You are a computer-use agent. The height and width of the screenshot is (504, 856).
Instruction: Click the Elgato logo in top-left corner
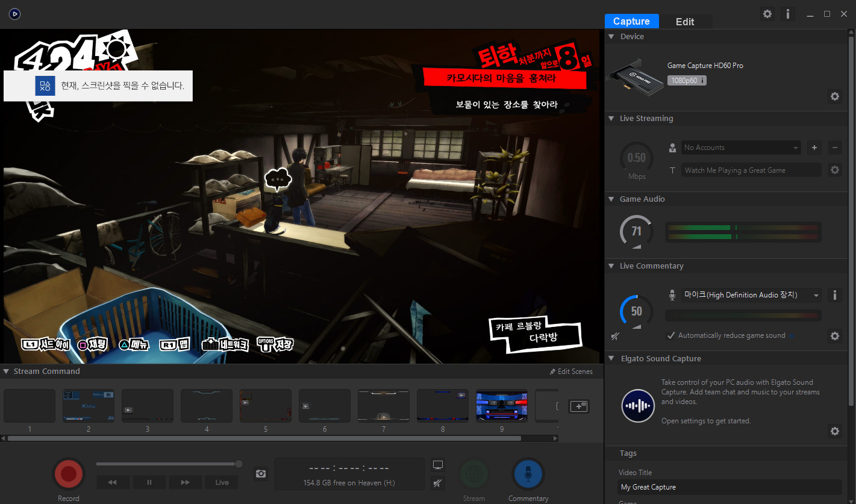point(15,14)
